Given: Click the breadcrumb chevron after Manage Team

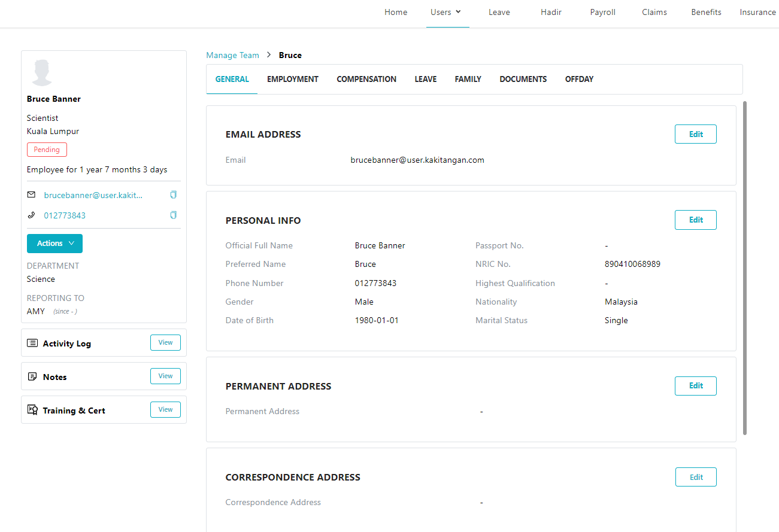Looking at the screenshot, I should [x=269, y=54].
